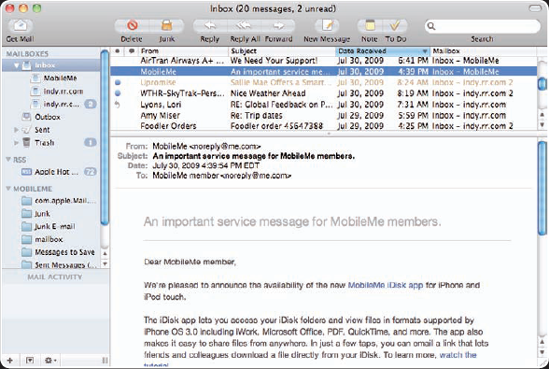Viewport: 549px width, 369px height.
Task: Follow the watch the tutorial link
Action: (x=458, y=355)
